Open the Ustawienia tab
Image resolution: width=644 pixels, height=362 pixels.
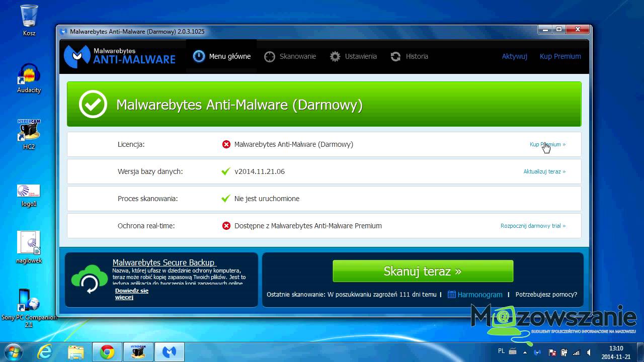pos(353,56)
